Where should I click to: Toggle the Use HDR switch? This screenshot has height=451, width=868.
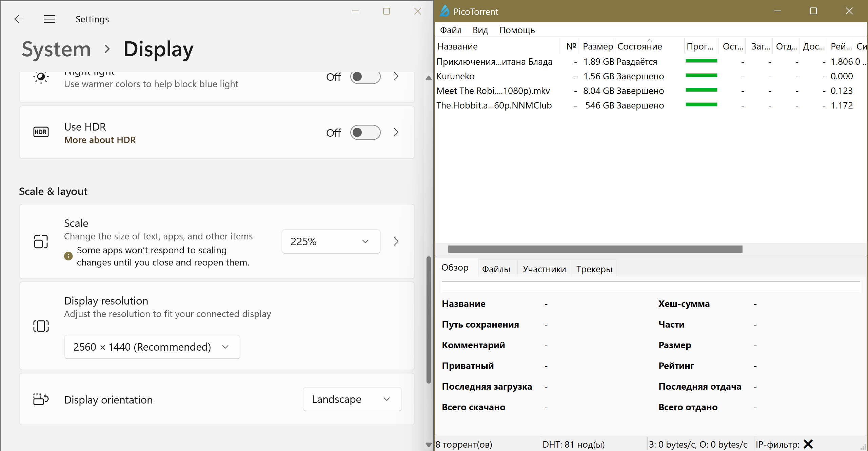click(x=365, y=132)
